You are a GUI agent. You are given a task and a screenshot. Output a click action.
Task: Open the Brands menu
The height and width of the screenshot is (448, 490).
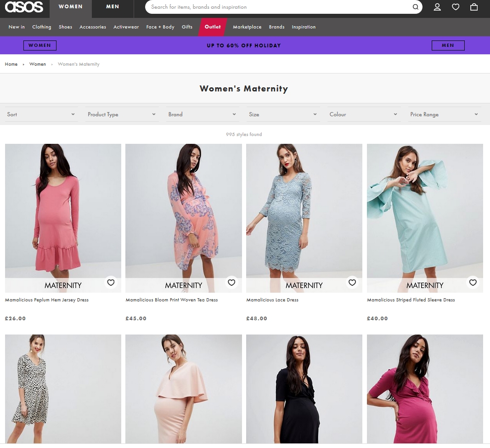(x=277, y=27)
